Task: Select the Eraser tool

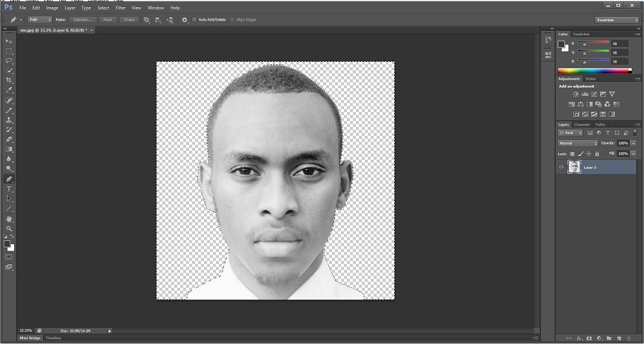Action: [8, 140]
